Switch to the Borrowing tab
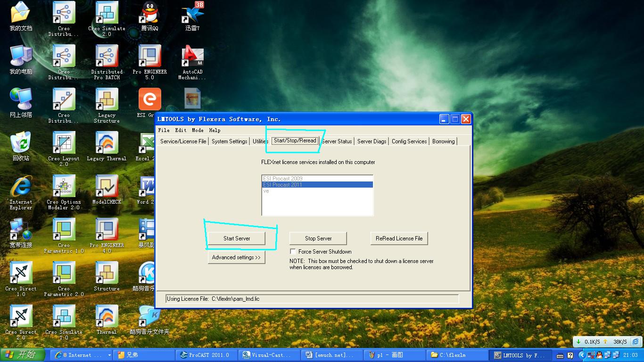The image size is (644, 362). click(x=444, y=141)
